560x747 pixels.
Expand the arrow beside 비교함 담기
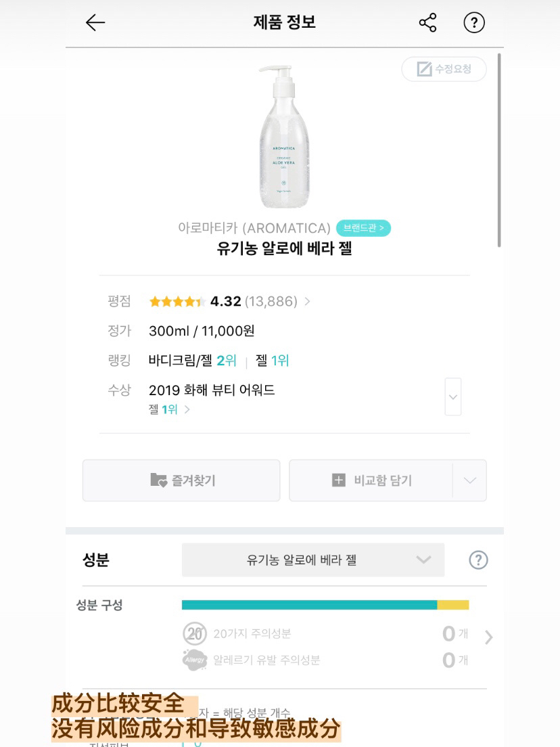pyautogui.click(x=469, y=480)
